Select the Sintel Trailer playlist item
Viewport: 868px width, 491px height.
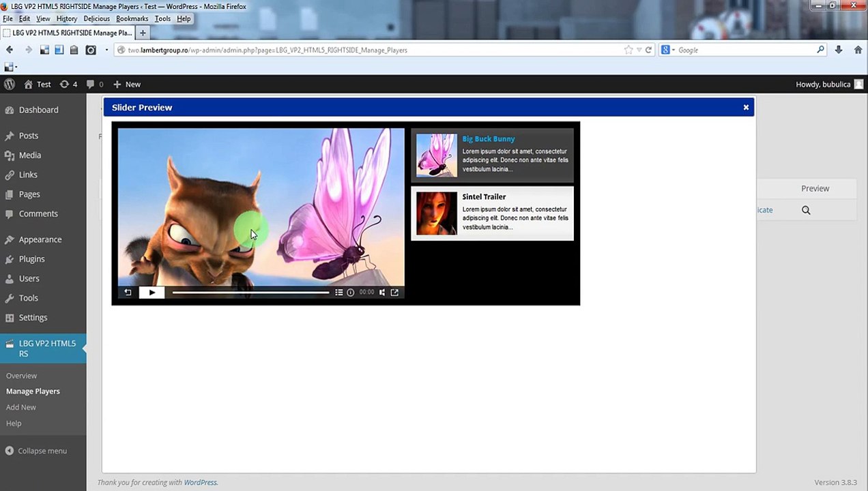492,213
